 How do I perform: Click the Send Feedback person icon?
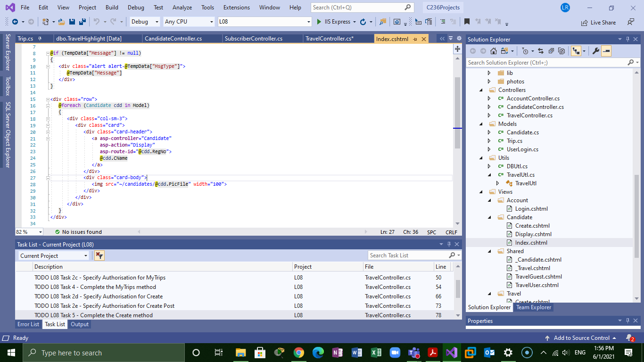pyautogui.click(x=630, y=22)
